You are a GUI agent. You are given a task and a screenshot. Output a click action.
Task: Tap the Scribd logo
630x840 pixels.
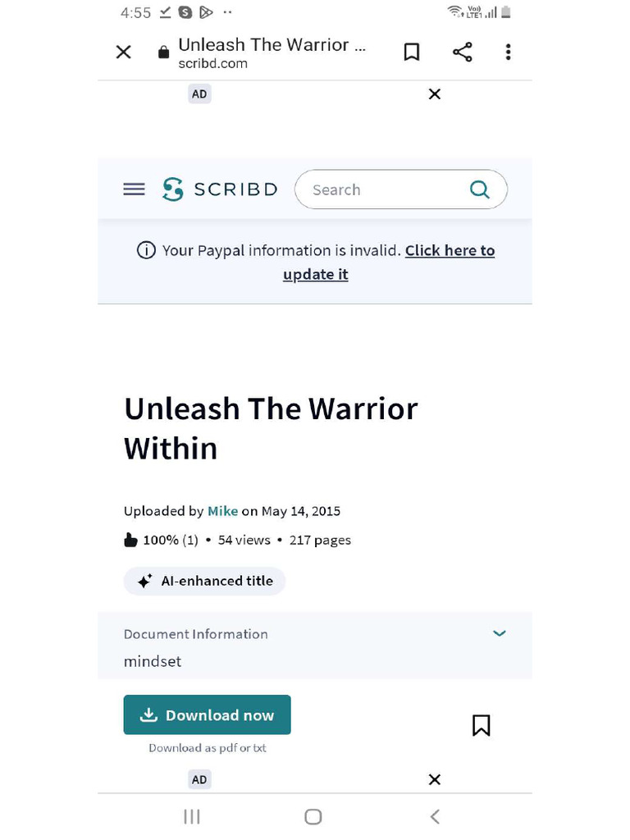coord(220,189)
